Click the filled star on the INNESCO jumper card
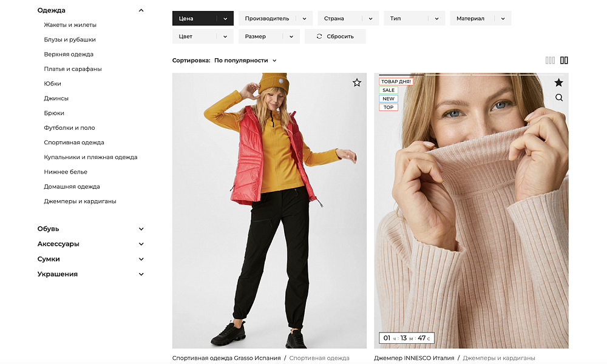607x364 pixels. tap(560, 83)
